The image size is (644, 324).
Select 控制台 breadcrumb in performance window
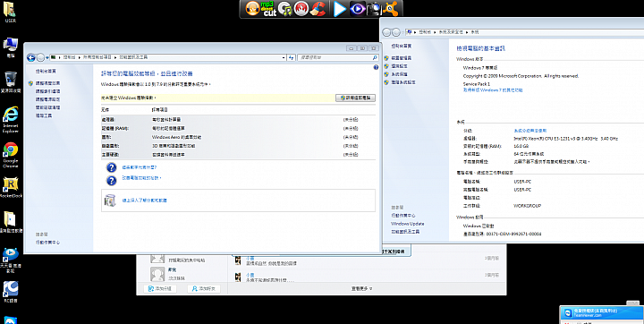pos(70,57)
